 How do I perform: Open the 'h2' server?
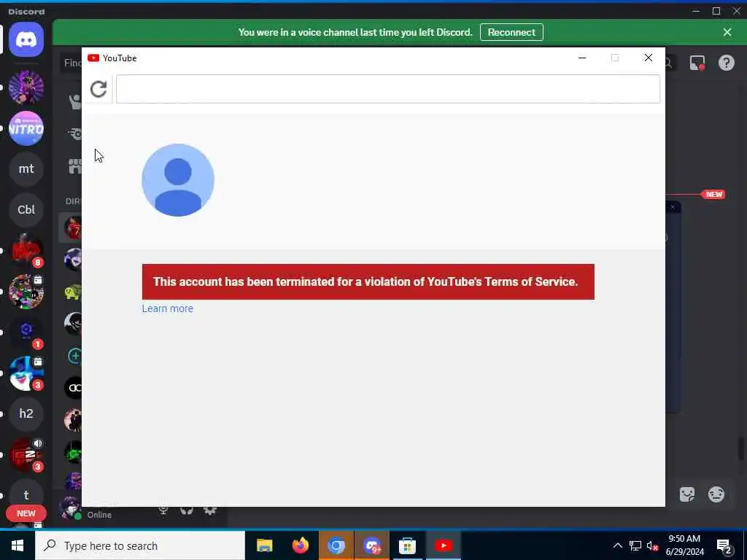[26, 413]
